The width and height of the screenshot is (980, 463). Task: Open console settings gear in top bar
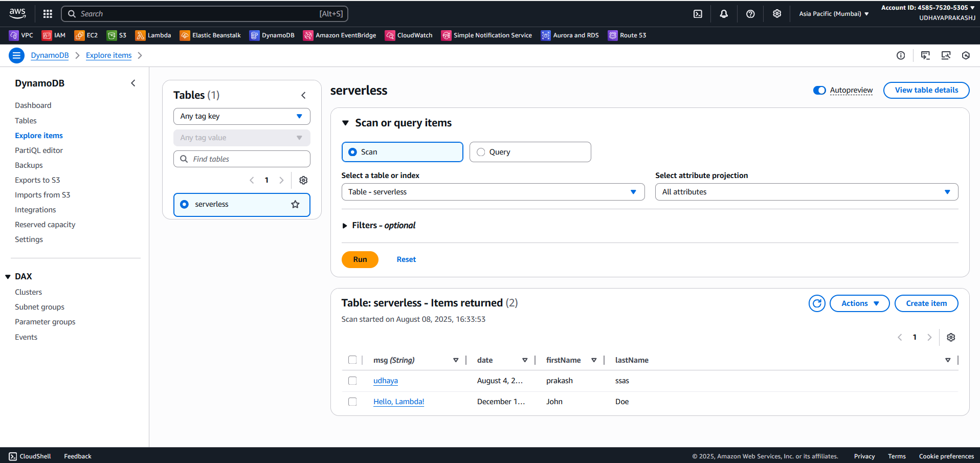pos(777,14)
